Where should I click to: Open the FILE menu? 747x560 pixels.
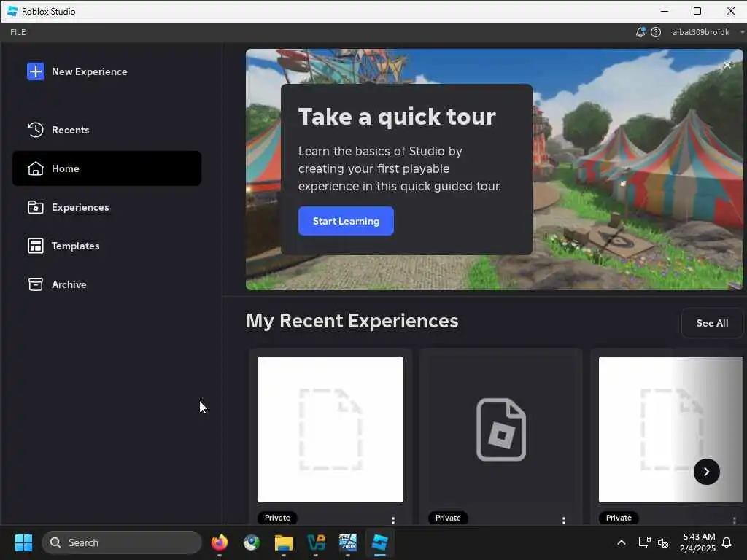pos(18,32)
